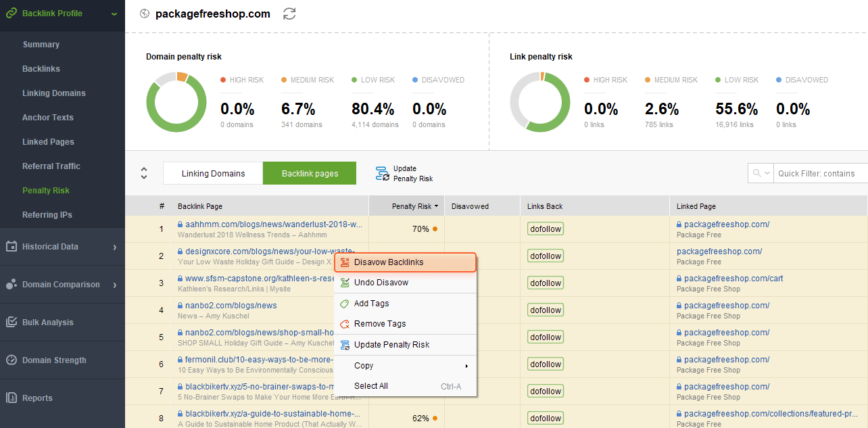The image size is (868, 428).
Task: Click the dofollow badge in row 8
Action: (546, 419)
